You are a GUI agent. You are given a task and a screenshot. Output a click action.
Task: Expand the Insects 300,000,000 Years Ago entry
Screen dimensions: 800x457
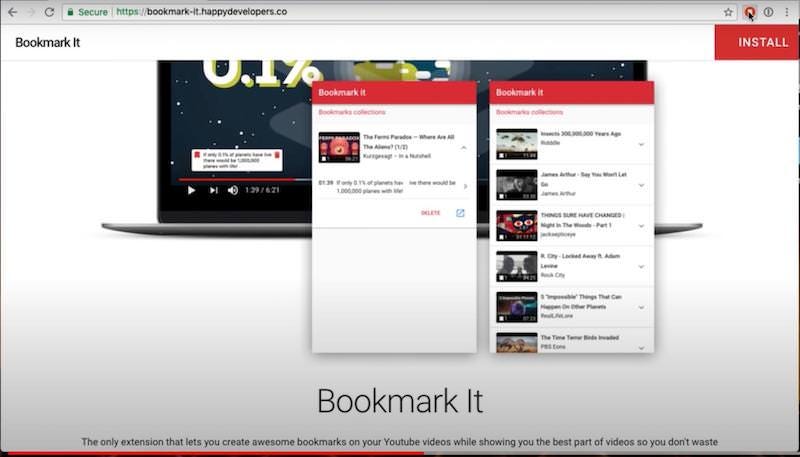pyautogui.click(x=641, y=144)
